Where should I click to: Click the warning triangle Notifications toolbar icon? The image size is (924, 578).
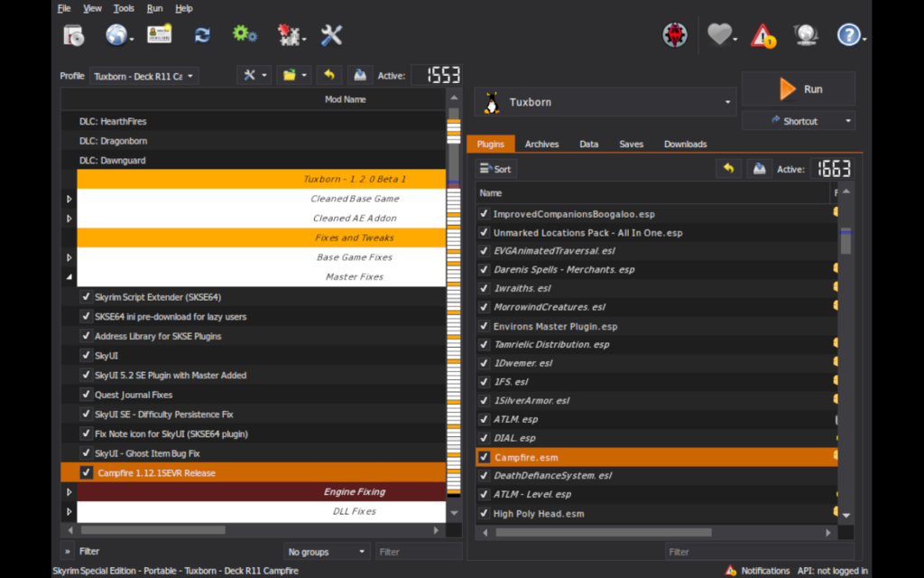click(x=763, y=35)
